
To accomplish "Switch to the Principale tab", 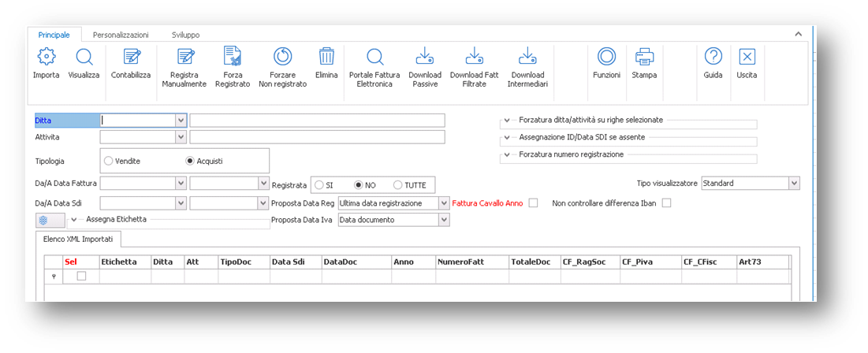I will coord(54,35).
